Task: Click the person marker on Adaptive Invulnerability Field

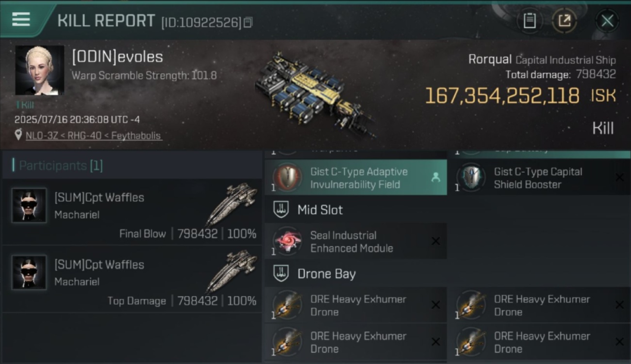Action: point(435,178)
